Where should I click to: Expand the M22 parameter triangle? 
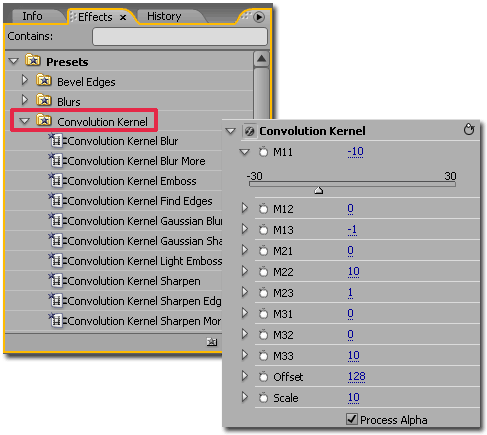pos(245,271)
